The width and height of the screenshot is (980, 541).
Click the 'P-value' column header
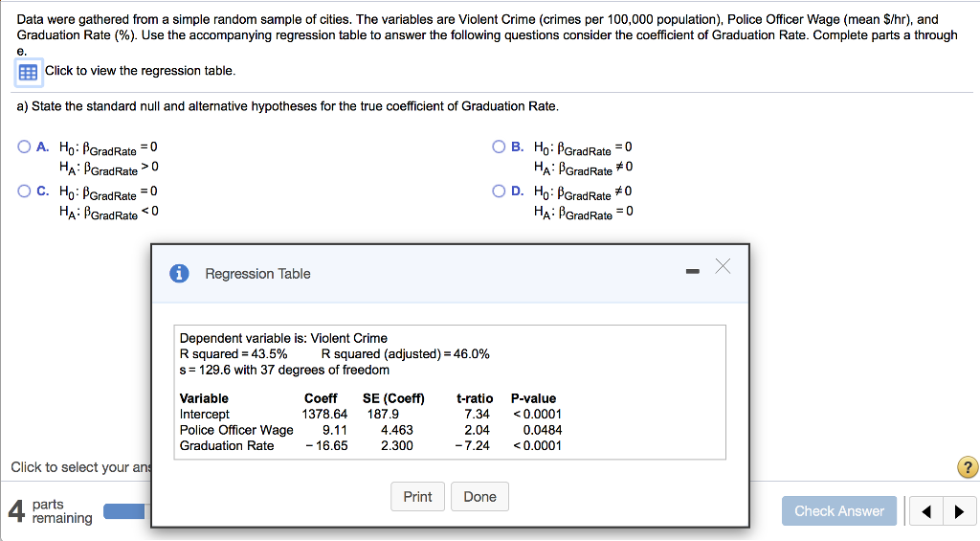click(x=533, y=398)
